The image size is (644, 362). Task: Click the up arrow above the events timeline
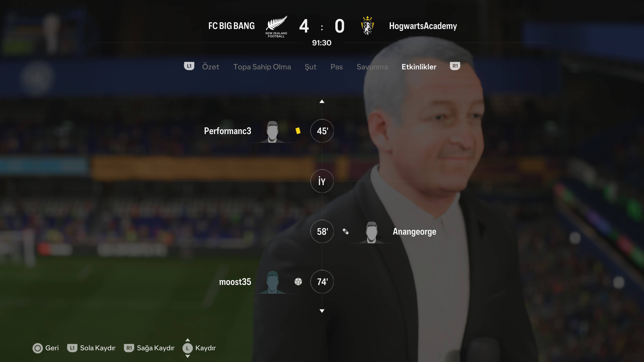tap(322, 101)
